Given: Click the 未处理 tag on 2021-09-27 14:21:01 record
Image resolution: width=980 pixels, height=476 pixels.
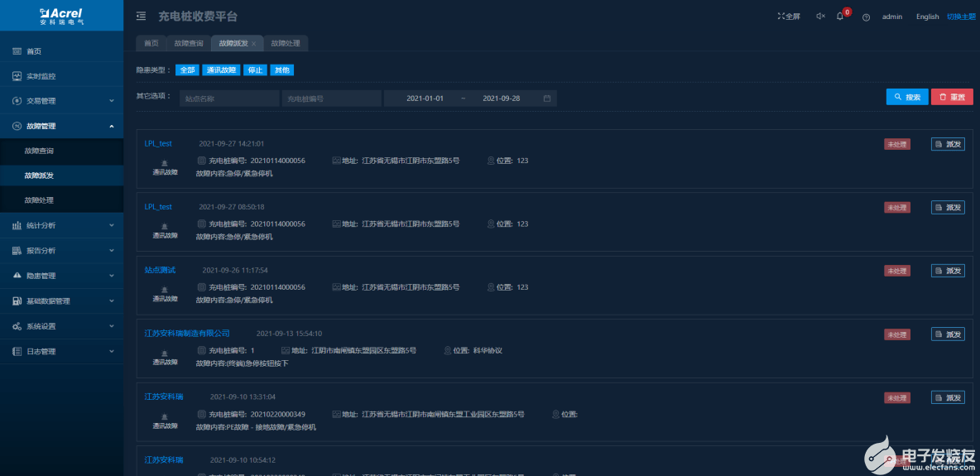Looking at the screenshot, I should coord(897,145).
